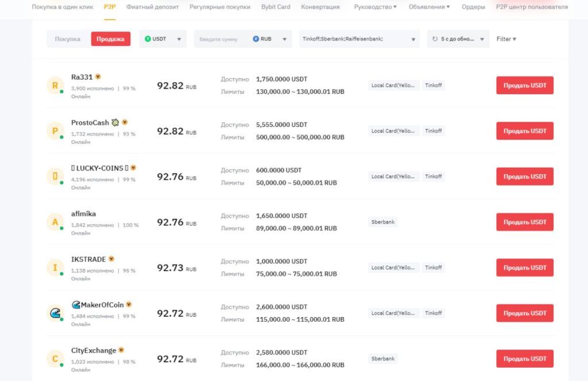588x381 pixels.
Task: Open the USDT coin dropdown
Action: pyautogui.click(x=163, y=39)
